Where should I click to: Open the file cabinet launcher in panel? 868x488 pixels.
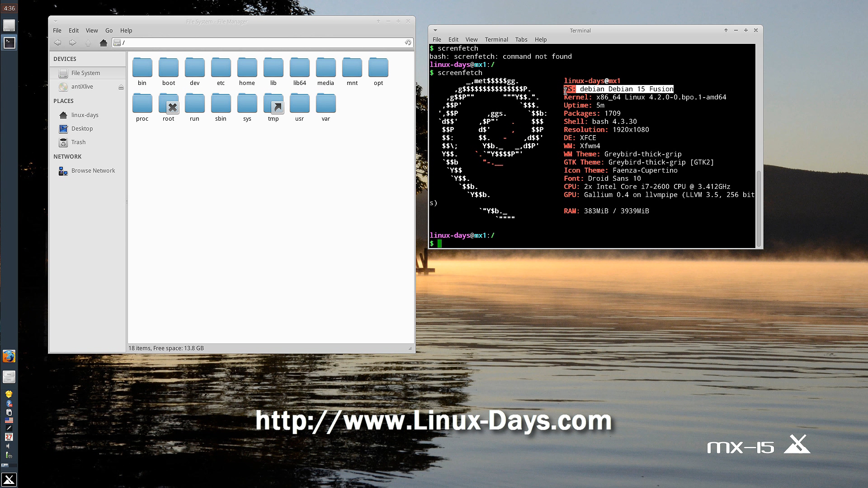pos(9,377)
